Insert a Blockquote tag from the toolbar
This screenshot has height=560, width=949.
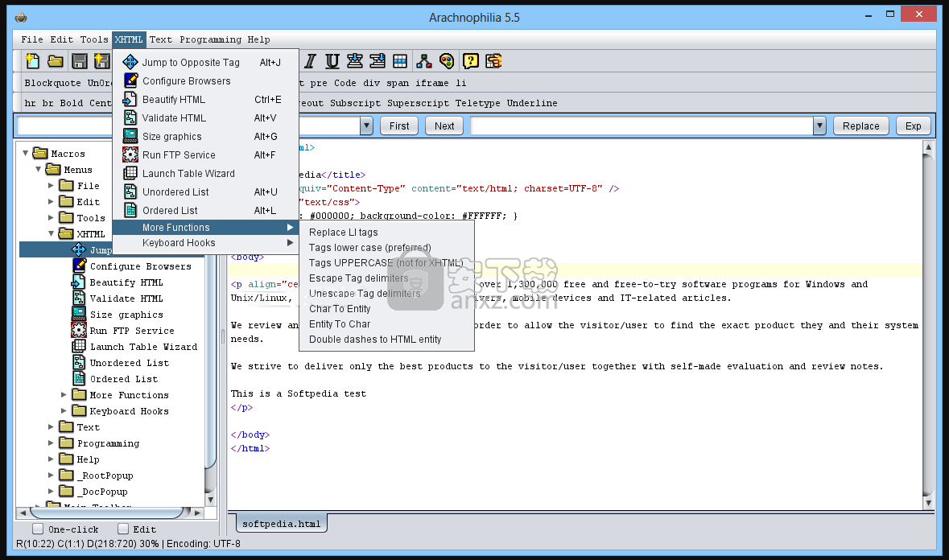click(x=52, y=83)
